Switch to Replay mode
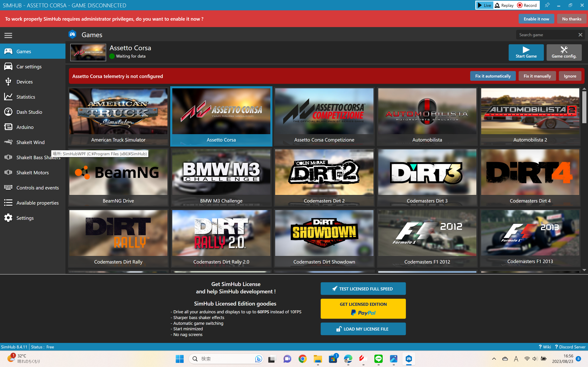This screenshot has height=367, width=588. coord(504,5)
